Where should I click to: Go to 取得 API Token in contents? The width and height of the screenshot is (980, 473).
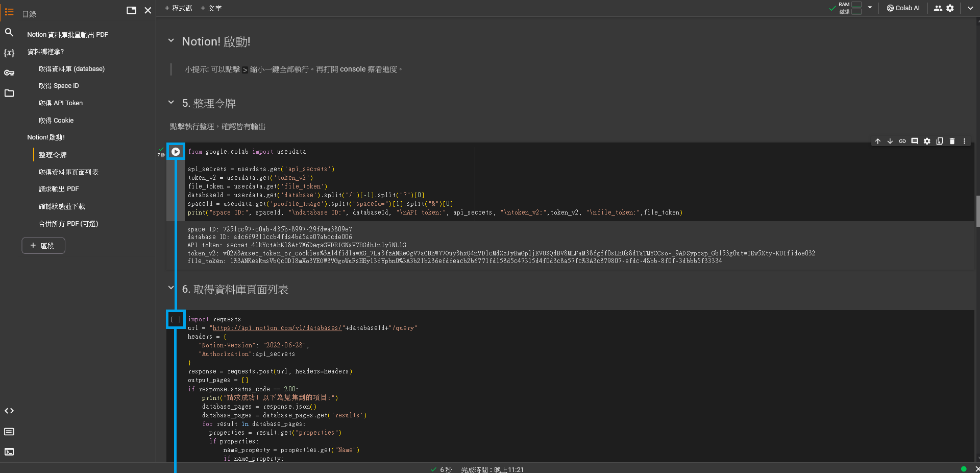point(61,103)
